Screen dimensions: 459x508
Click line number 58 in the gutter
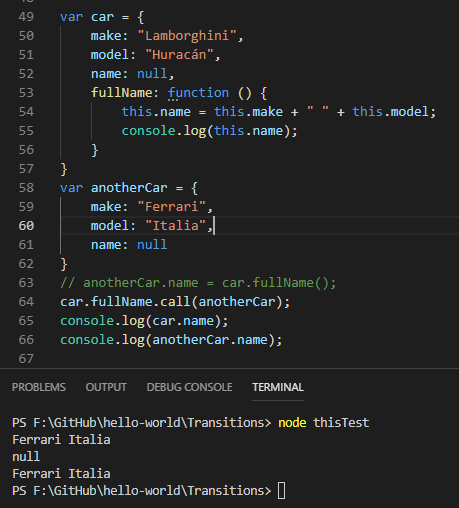click(x=26, y=188)
